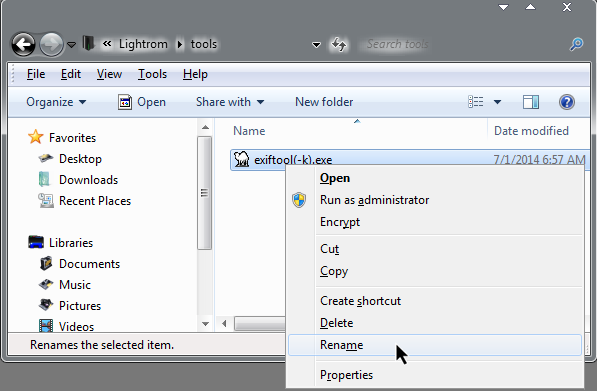Click the navigation pane scroll down arrow
The width and height of the screenshot is (597, 391).
pyautogui.click(x=205, y=324)
